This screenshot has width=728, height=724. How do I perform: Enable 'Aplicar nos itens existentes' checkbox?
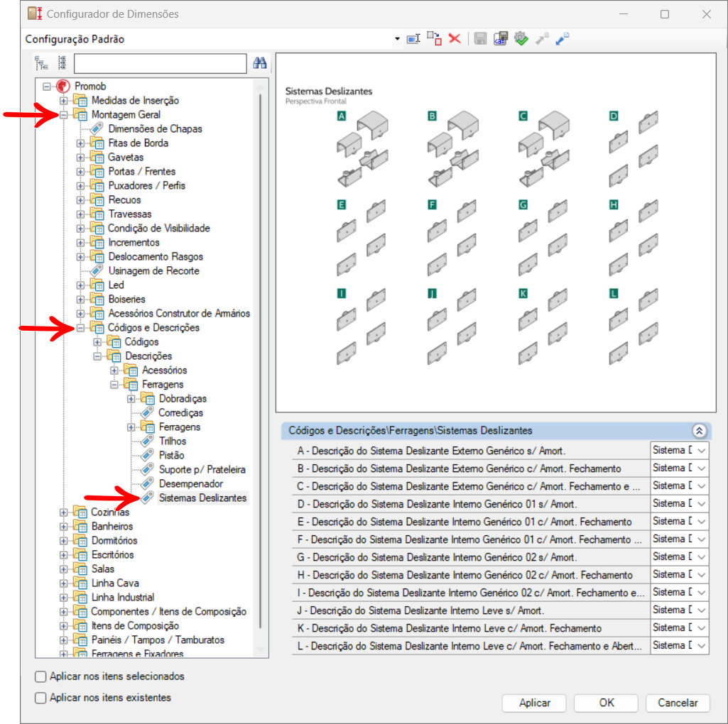pos(41,698)
